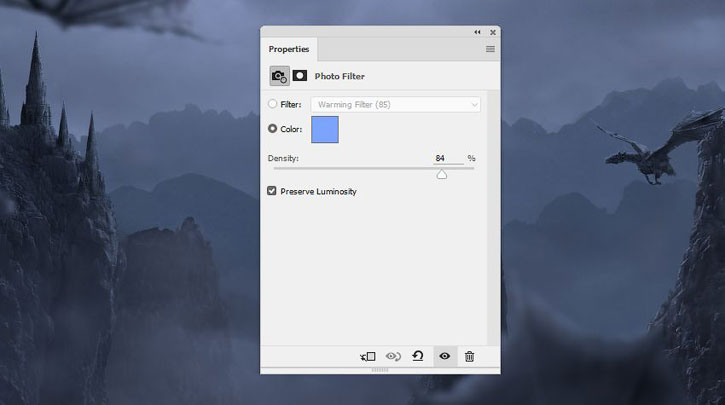Click the Density slider handle
Screen dimensions: 725x405
pyautogui.click(x=442, y=174)
